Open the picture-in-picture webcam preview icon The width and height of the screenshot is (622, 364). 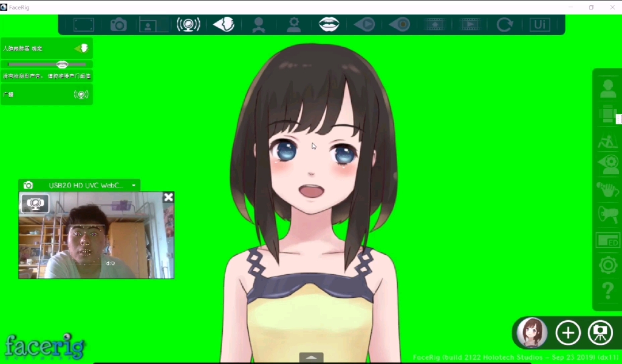[x=153, y=24]
